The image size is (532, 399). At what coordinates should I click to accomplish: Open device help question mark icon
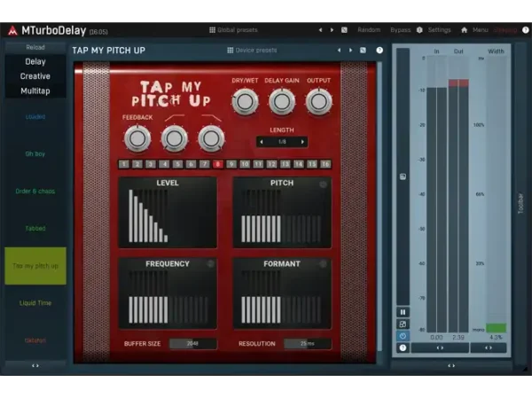[x=379, y=51]
